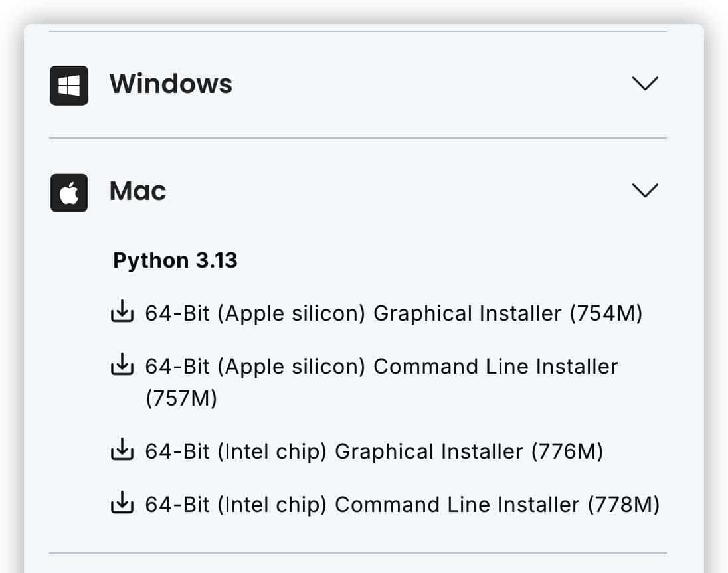Viewport: 728px width, 573px height.
Task: Click the download icon beside Apple silicon Command Line Installer
Action: click(124, 365)
